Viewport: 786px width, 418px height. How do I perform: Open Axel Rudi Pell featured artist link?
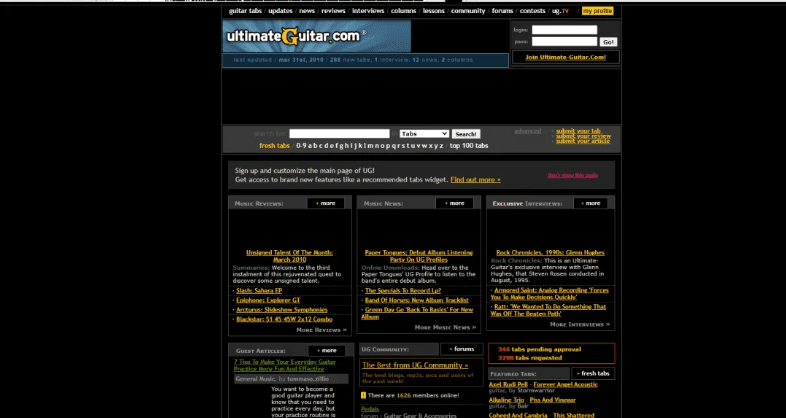point(507,385)
